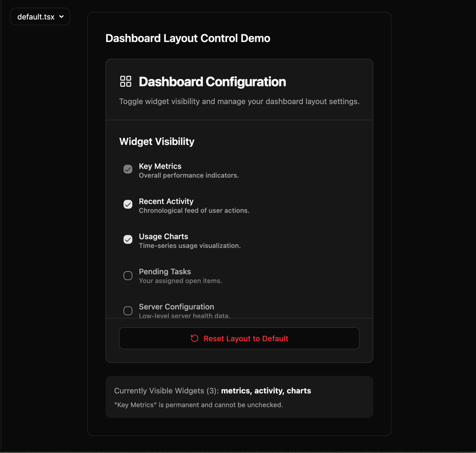Click the 'Recent Activity' label text
This screenshot has width=476, height=453.
pos(166,201)
